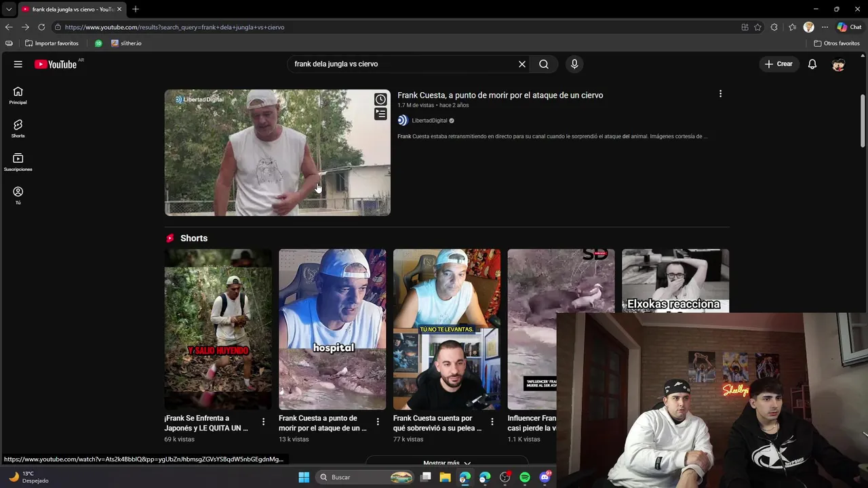This screenshot has width=868, height=488.
Task: Open the hospital short thumbnail
Action: pyautogui.click(x=332, y=329)
